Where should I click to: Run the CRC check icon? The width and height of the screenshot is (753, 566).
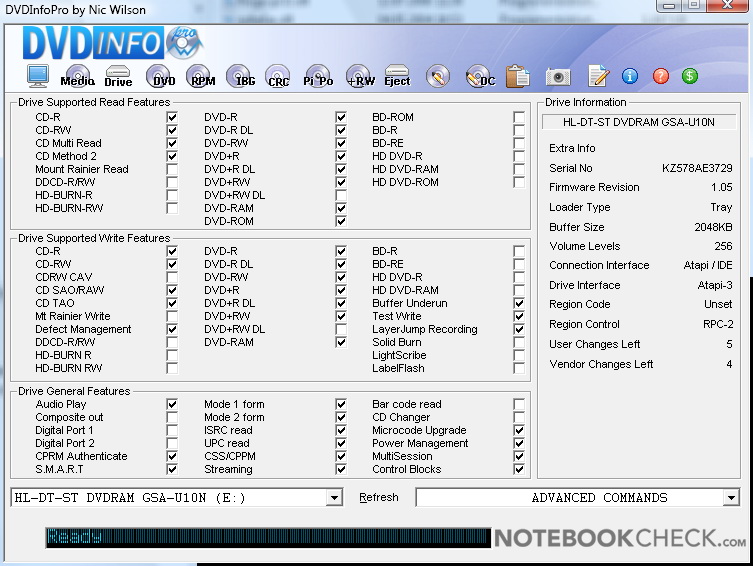click(x=278, y=76)
